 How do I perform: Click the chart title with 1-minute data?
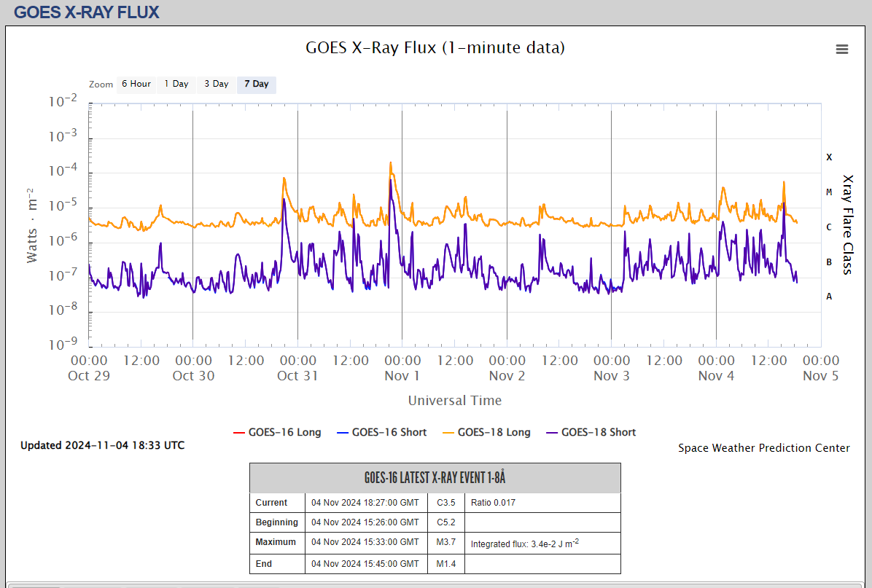click(435, 48)
